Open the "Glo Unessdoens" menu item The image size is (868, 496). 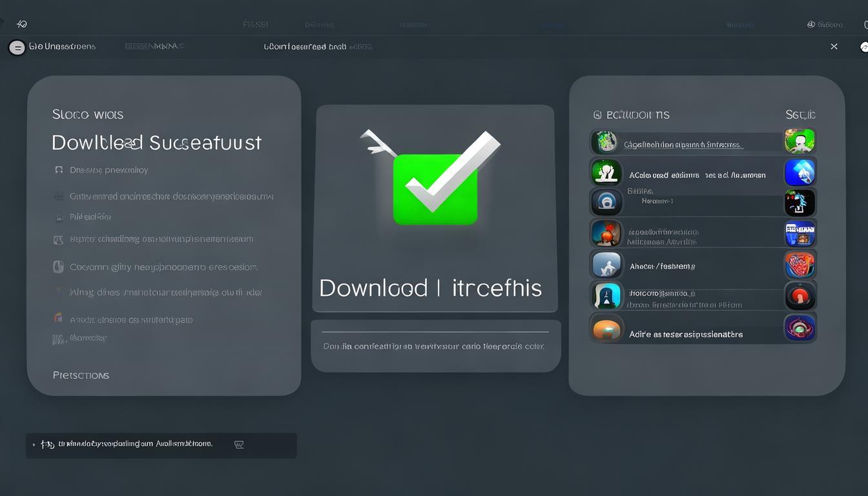62,46
